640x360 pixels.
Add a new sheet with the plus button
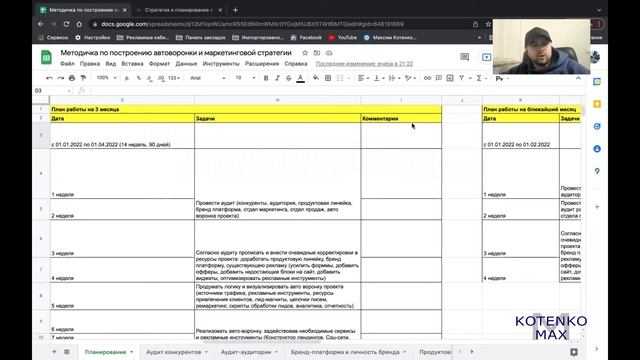pos(54,351)
